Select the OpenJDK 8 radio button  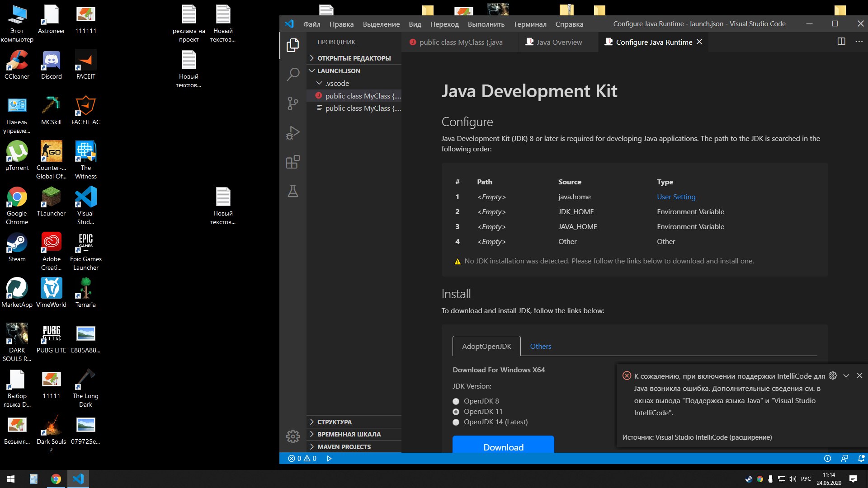(456, 401)
